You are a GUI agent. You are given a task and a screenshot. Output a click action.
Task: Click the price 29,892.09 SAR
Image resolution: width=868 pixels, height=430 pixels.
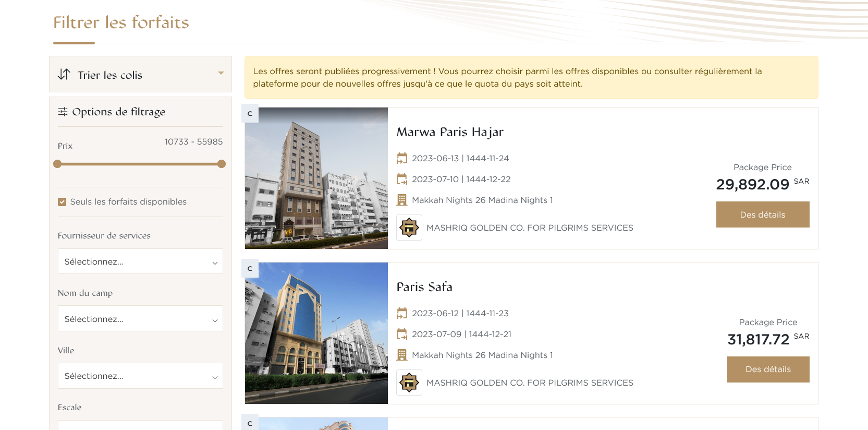(x=763, y=184)
